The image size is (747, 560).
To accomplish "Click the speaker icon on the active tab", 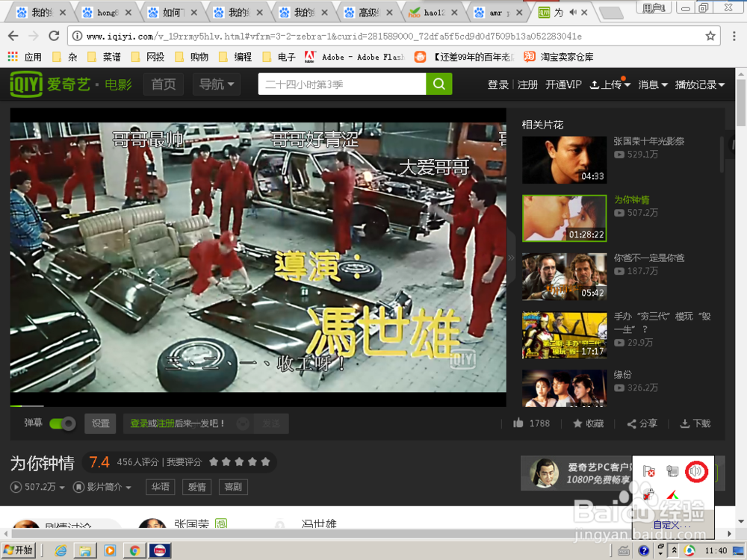I will click(573, 12).
